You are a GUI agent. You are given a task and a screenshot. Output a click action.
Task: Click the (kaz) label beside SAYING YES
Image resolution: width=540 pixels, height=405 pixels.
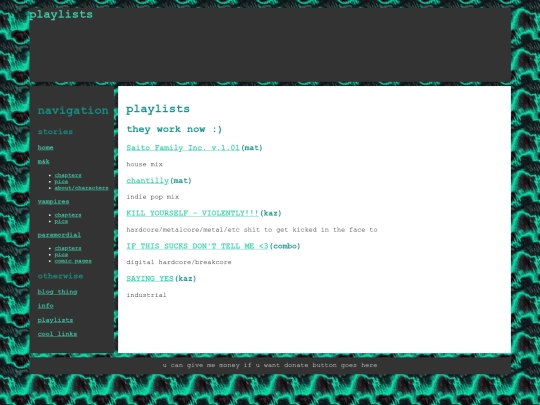pos(185,278)
